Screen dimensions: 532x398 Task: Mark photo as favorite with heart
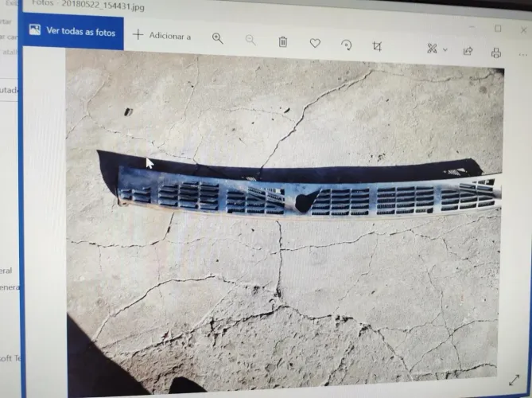[315, 43]
